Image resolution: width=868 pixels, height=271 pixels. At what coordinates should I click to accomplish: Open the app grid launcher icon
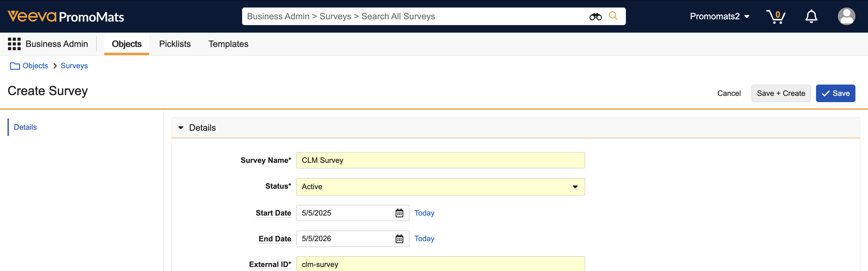pyautogui.click(x=14, y=44)
